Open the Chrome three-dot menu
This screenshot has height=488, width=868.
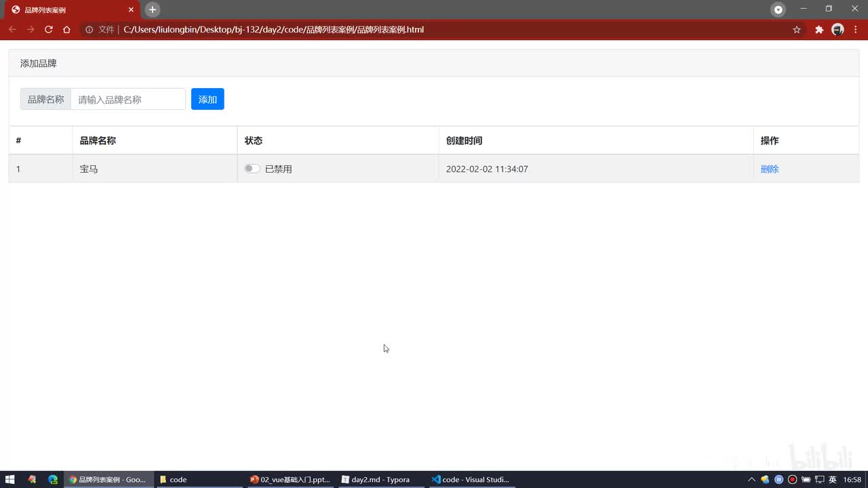point(856,30)
